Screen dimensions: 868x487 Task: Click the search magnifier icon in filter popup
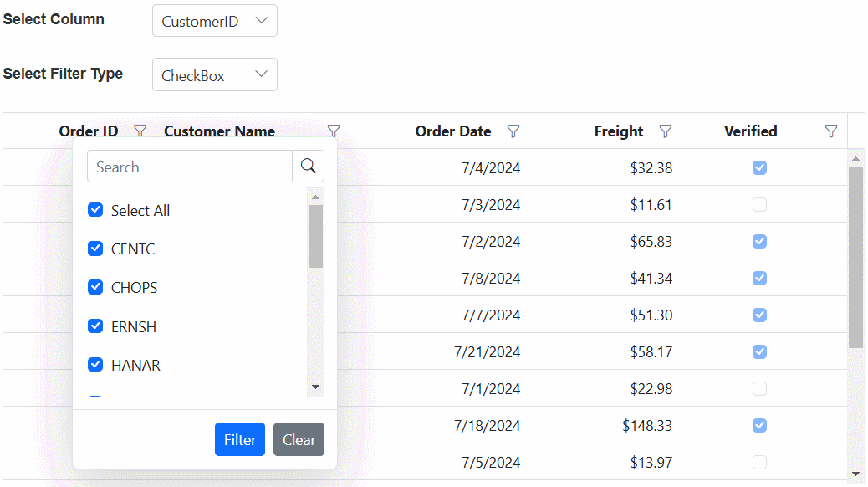pyautogui.click(x=308, y=167)
